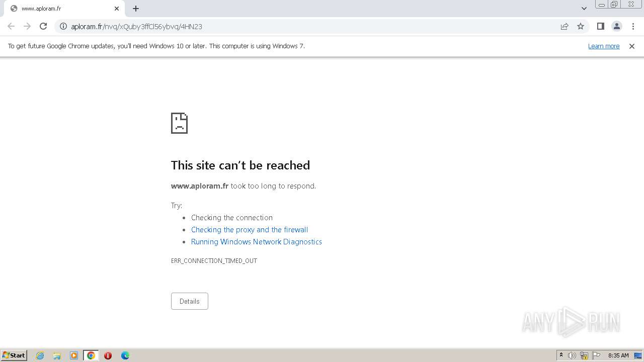The height and width of the screenshot is (362, 644).
Task: Click Checking the proxy and the firewall
Action: (250, 230)
